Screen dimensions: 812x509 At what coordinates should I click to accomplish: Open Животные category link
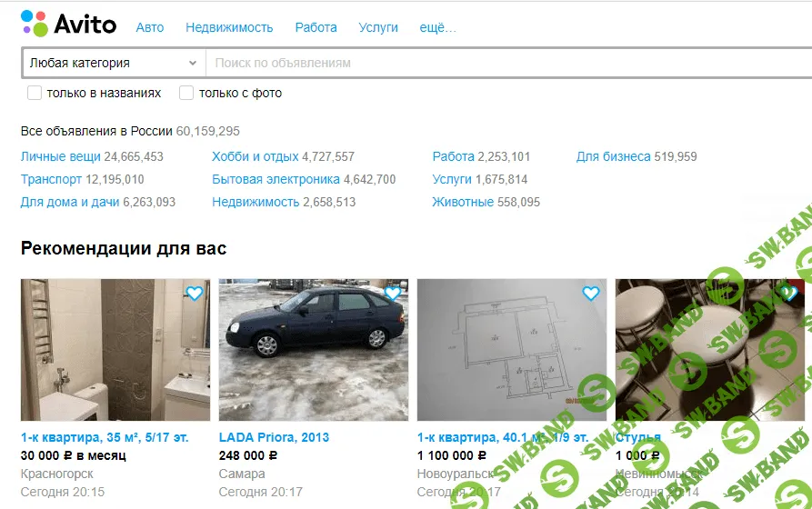[463, 202]
